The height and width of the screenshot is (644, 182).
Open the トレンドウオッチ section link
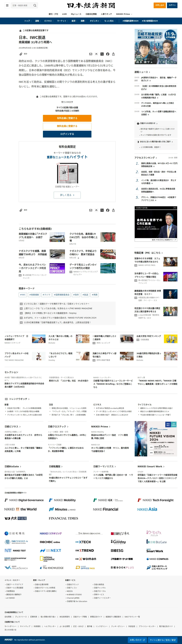point(19,399)
